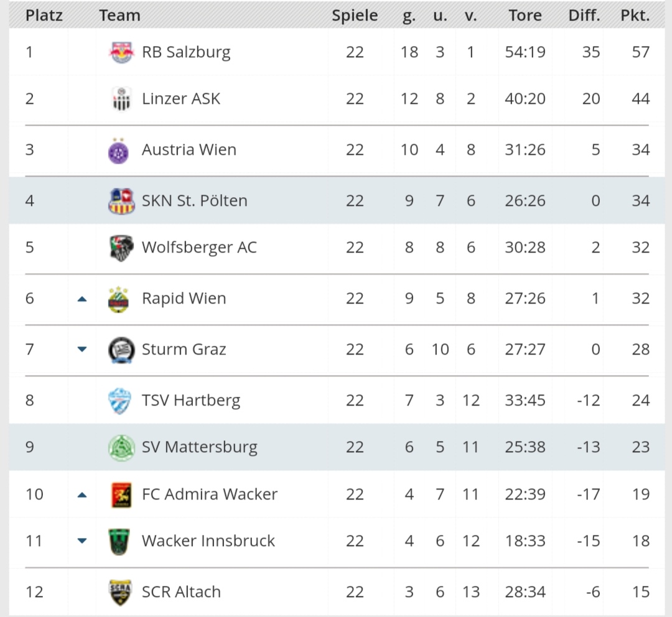Select the Pkt. column header
This screenshot has width=672, height=617.
pos(635,16)
